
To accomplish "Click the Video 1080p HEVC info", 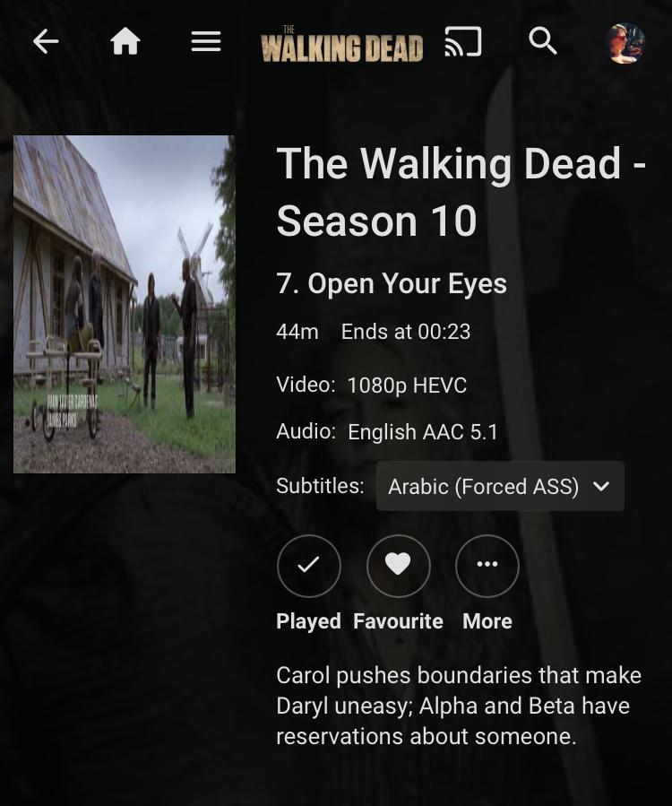I will tap(372, 385).
